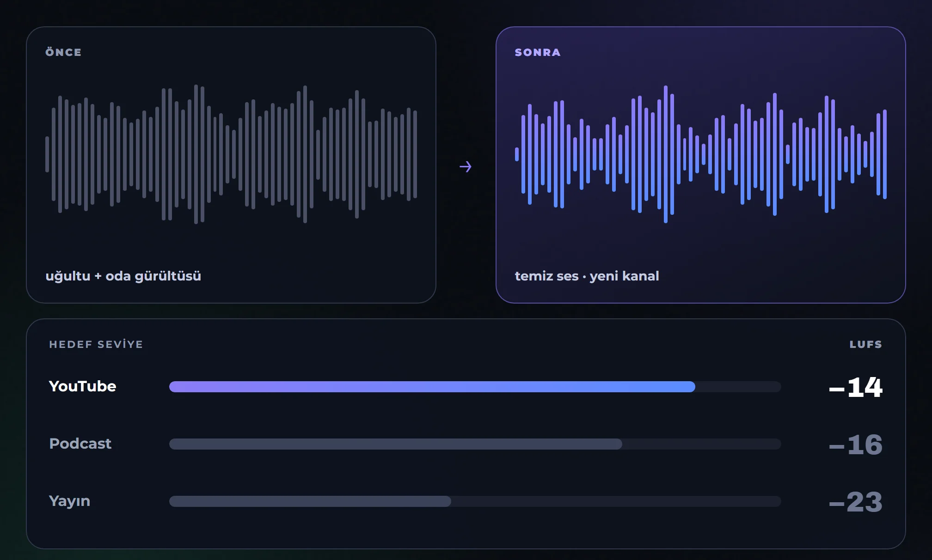This screenshot has height=560, width=932.
Task: Click the −14 LUFS value
Action: click(x=856, y=387)
